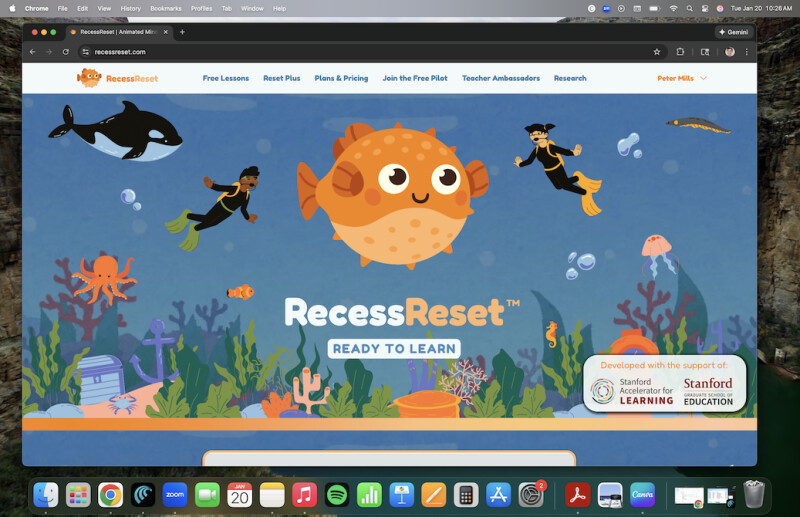The height and width of the screenshot is (517, 800).
Task: Visit the Teacher Ambassadors page
Action: (x=501, y=78)
